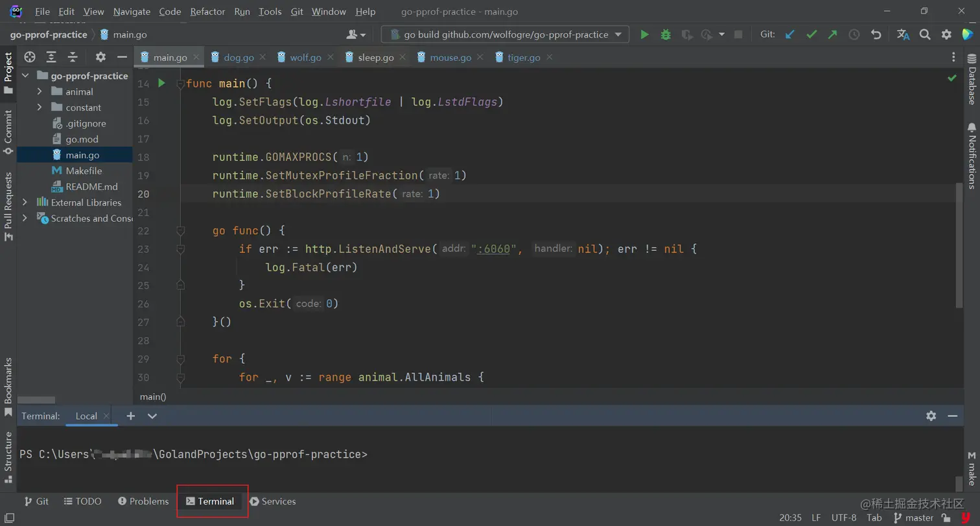
Task: Open IDE settings gear in top toolbar
Action: [946, 34]
